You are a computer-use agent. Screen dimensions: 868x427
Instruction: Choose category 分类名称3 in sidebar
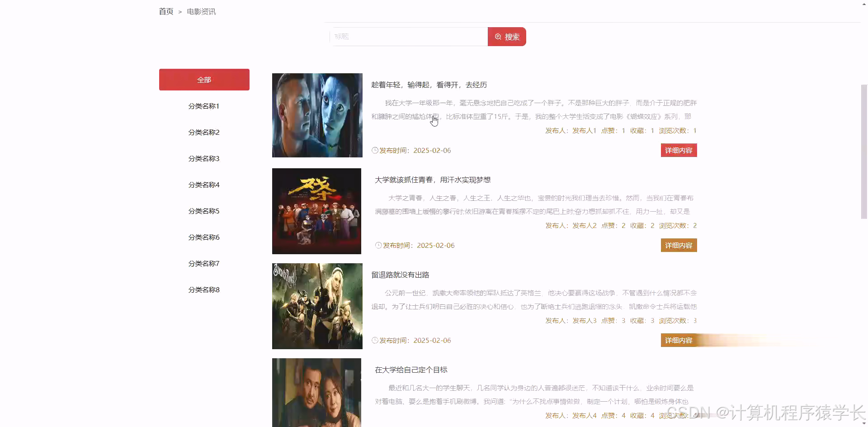pyautogui.click(x=204, y=158)
